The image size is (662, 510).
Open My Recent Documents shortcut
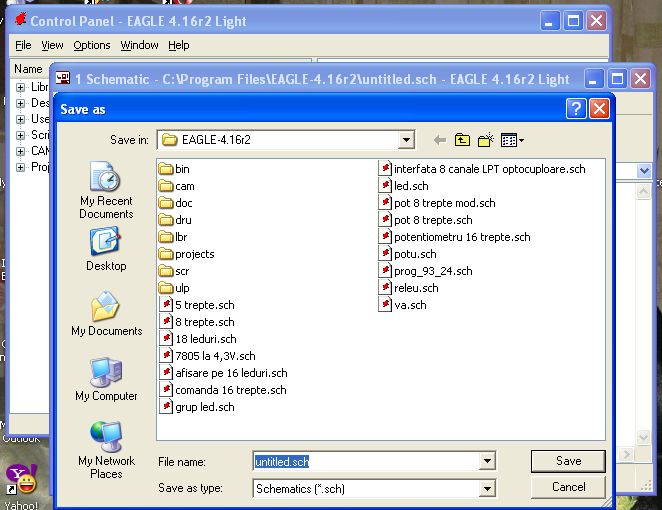click(106, 190)
